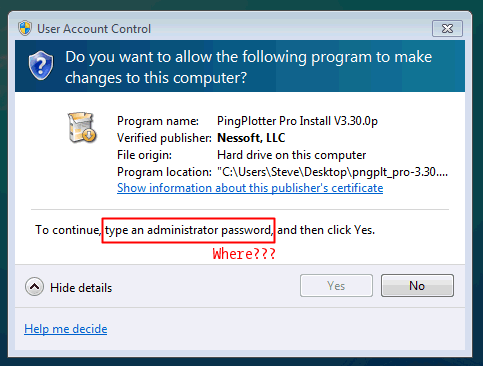483x366 pixels.
Task: Choose the No button
Action: [417, 286]
